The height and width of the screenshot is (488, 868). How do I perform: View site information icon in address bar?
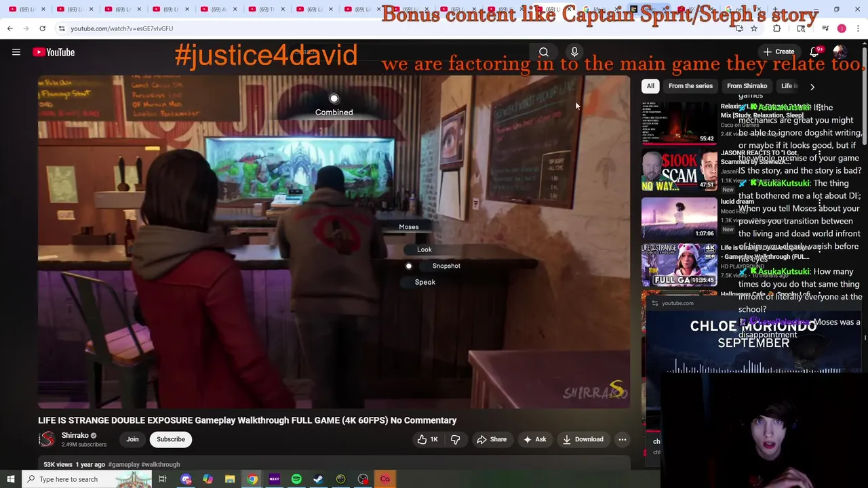pos(62,28)
